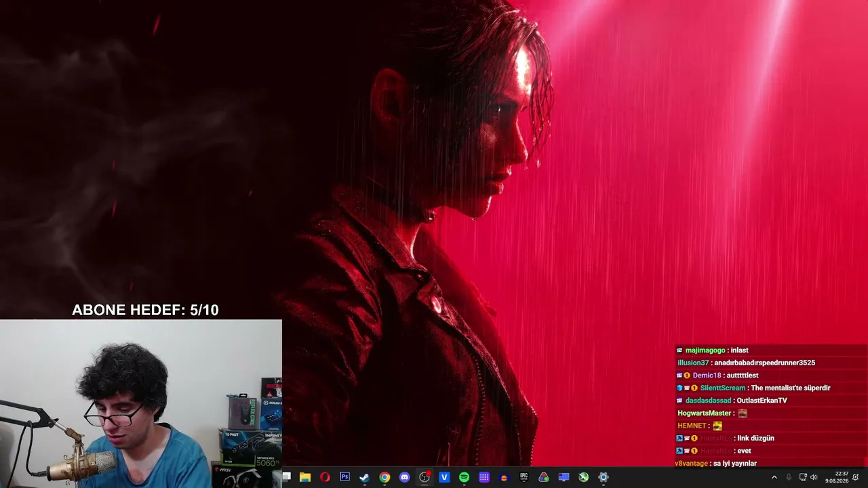Open OBS Studio from the taskbar
Image resolution: width=868 pixels, height=488 pixels.
425,477
